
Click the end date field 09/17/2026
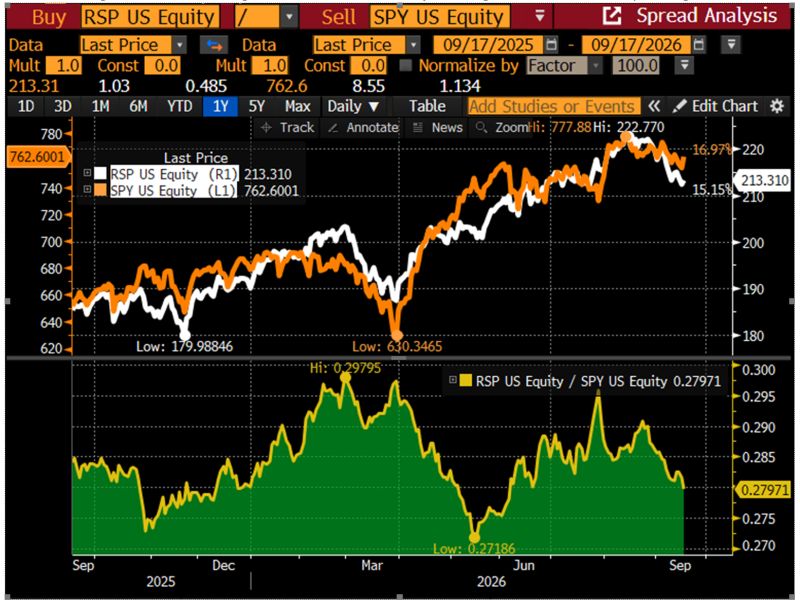point(636,45)
